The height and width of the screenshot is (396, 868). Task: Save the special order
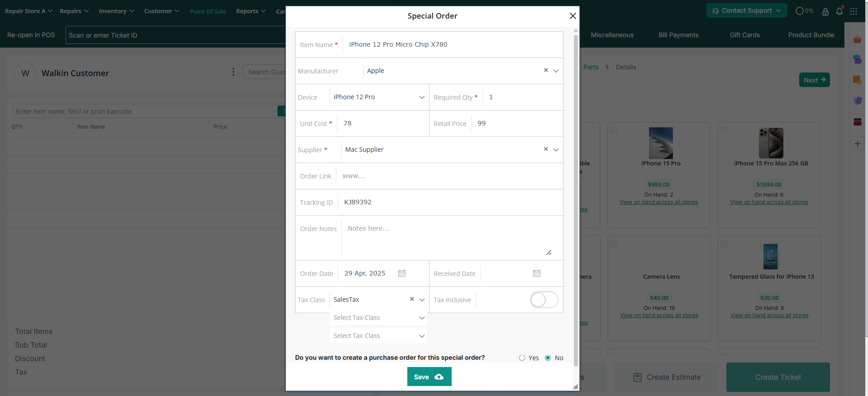[x=429, y=377]
